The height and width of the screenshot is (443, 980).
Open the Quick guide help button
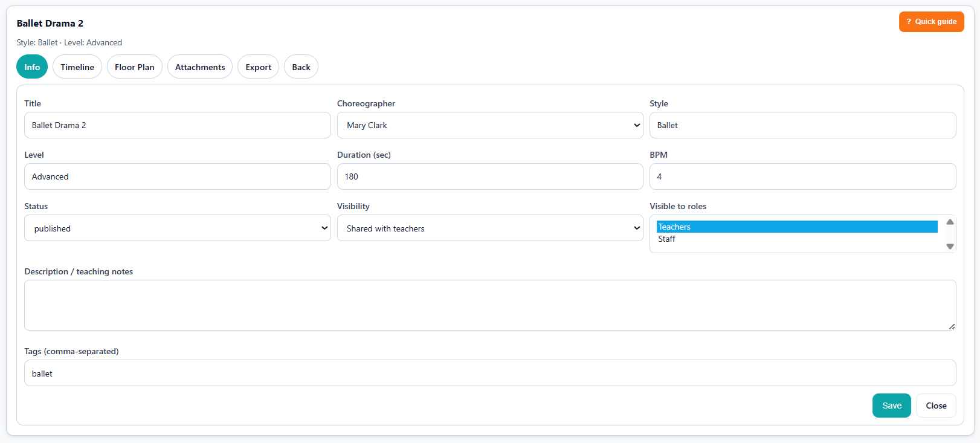tap(931, 22)
